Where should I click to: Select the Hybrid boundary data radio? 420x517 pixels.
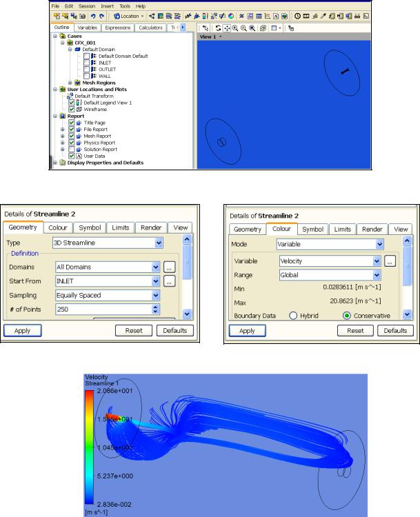point(293,316)
